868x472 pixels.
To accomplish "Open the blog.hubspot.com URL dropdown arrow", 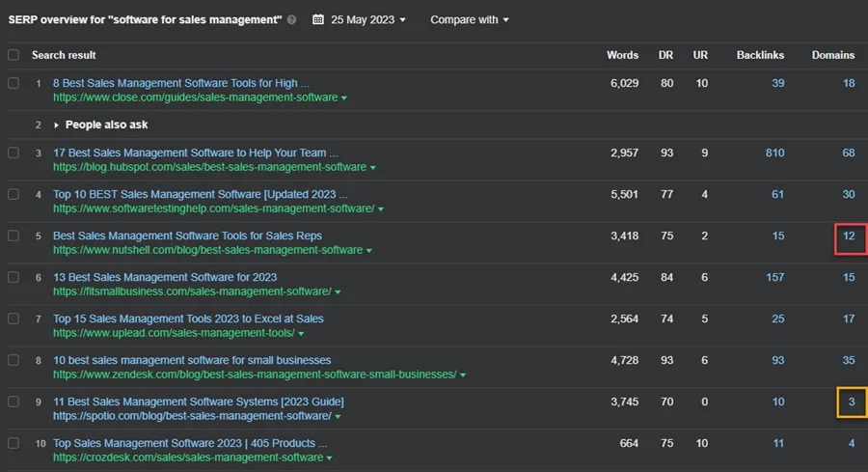I will click(x=373, y=168).
